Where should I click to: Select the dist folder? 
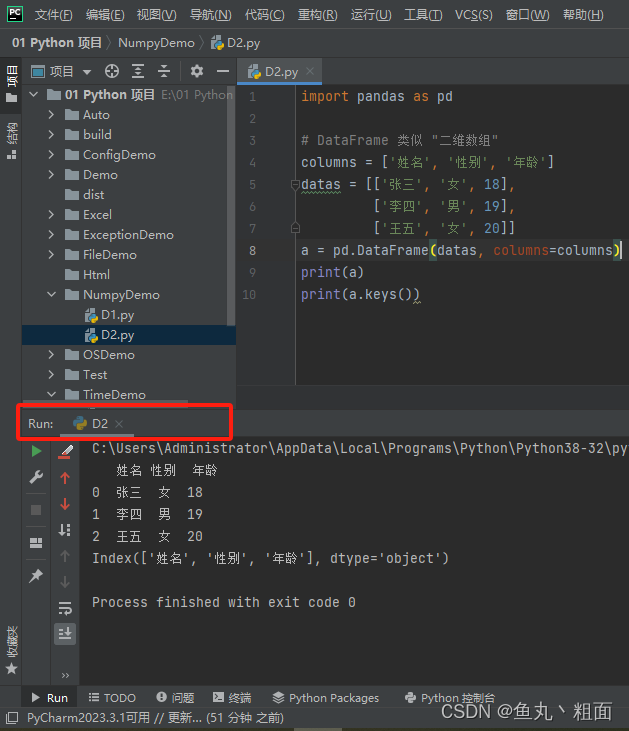pos(84,194)
